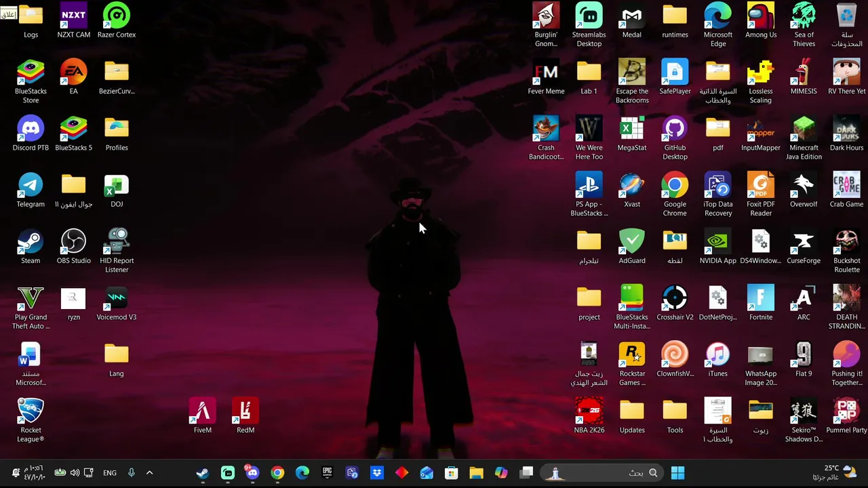Select the Medal desktop icon
The height and width of the screenshot is (488, 868).
coord(631,21)
